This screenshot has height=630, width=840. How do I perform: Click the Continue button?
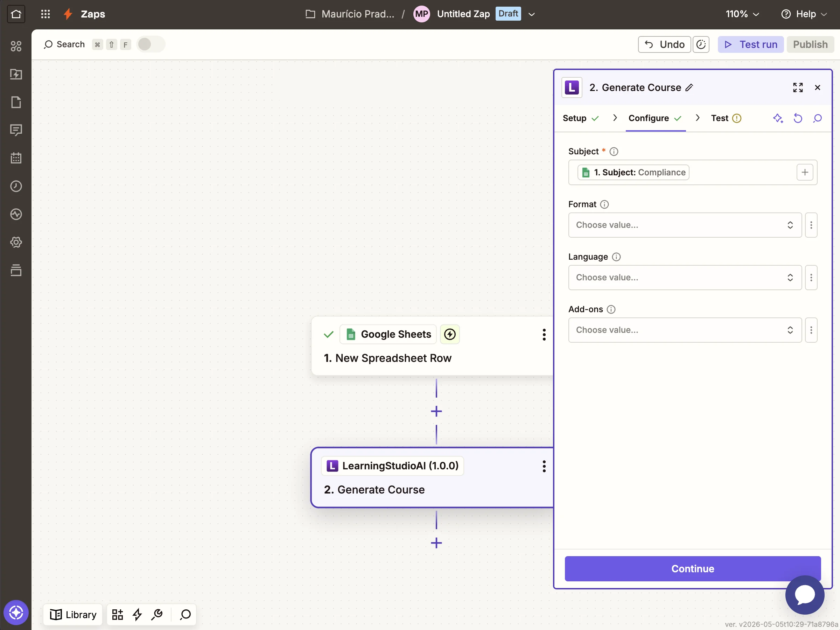[692, 569]
